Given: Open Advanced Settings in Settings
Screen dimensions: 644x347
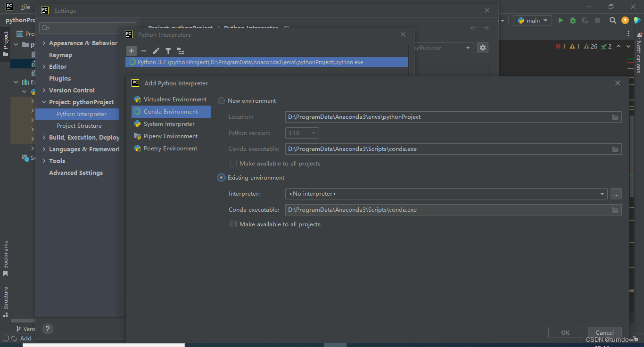Looking at the screenshot, I should pyautogui.click(x=76, y=173).
